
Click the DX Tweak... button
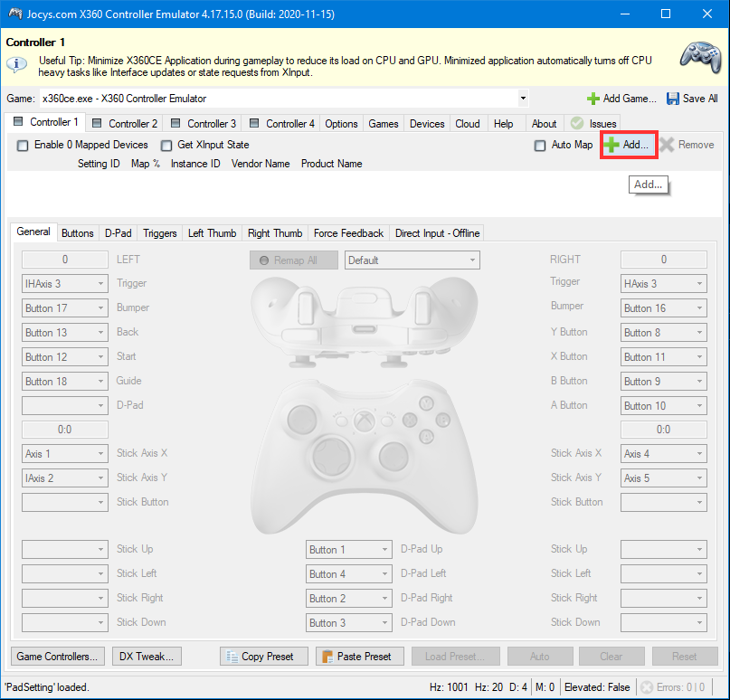coord(147,657)
